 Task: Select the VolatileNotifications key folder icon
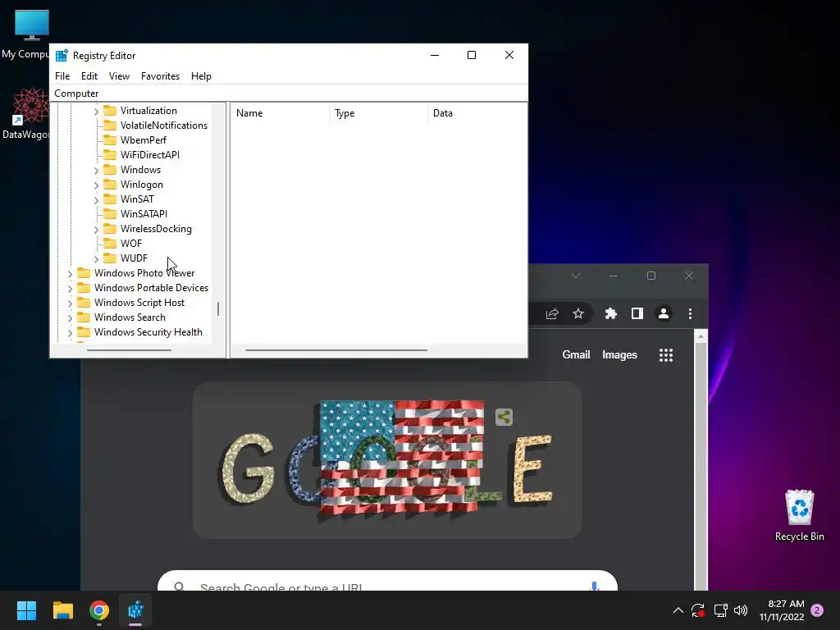[110, 125]
